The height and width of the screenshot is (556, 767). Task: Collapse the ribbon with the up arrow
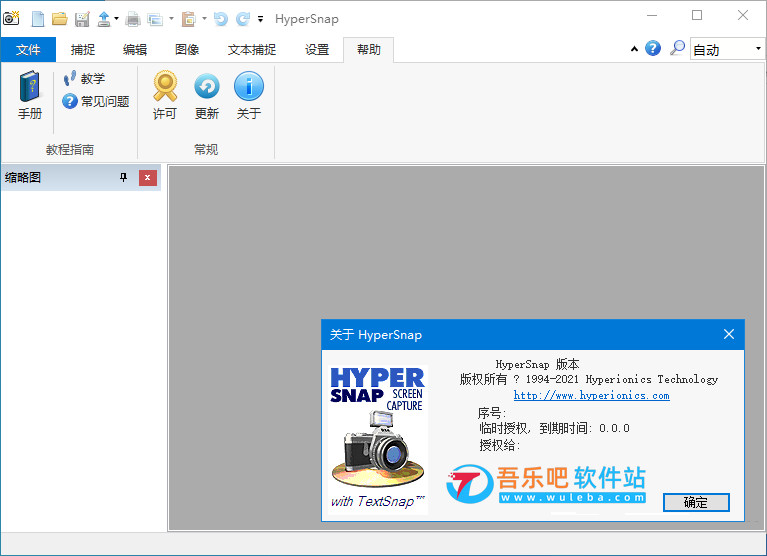634,49
